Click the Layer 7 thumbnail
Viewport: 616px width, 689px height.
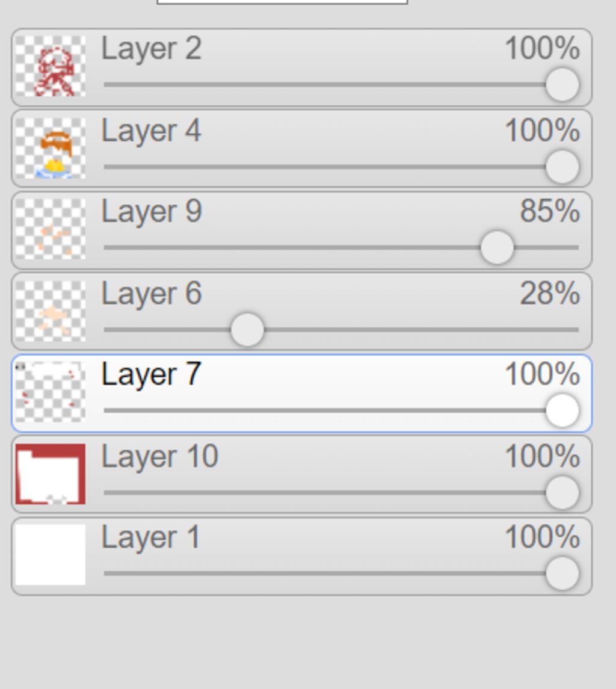(x=50, y=392)
